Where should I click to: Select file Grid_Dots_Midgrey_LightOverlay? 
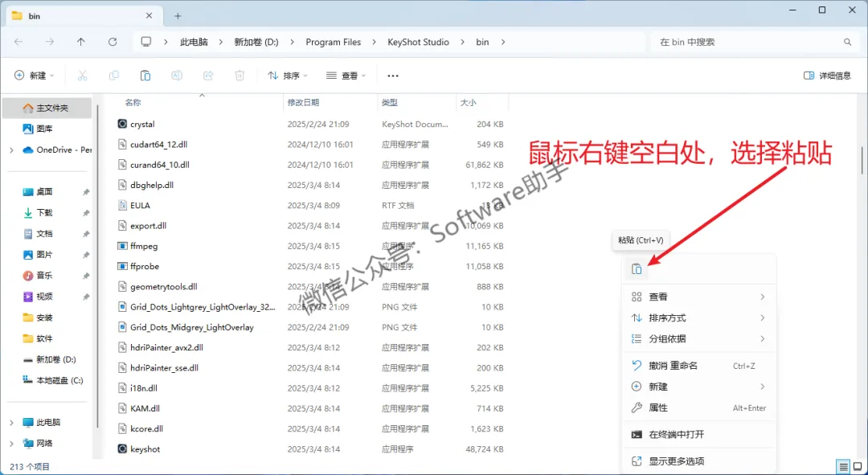191,327
